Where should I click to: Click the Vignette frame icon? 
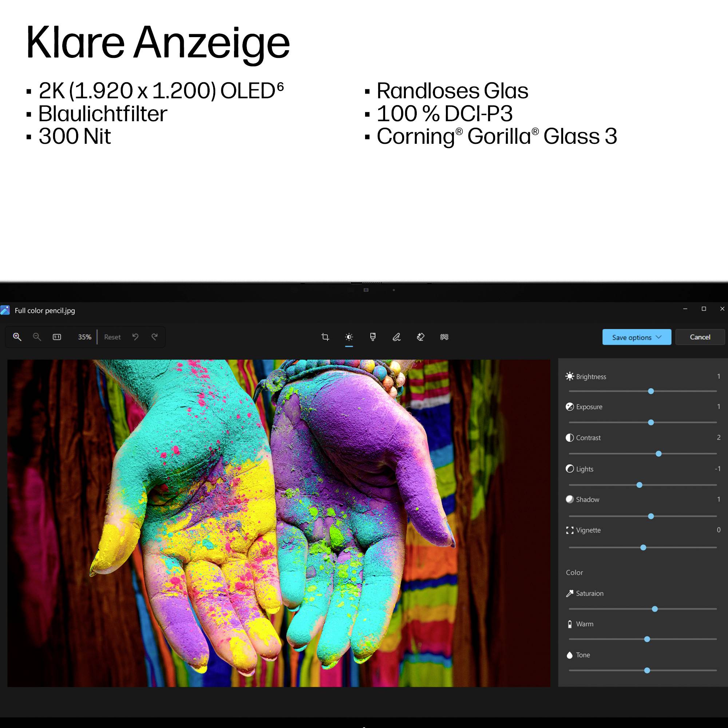[570, 531]
